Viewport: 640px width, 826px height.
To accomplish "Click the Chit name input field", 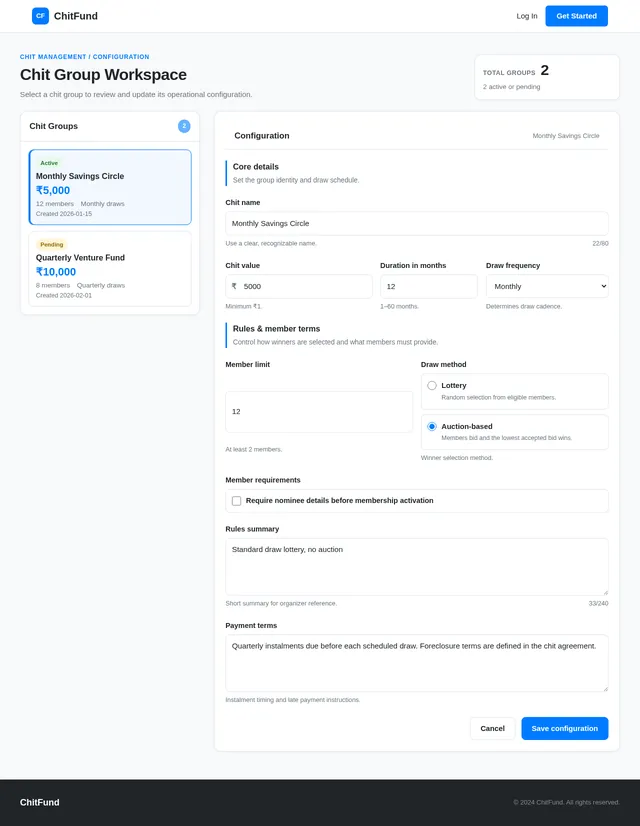I will coord(417,223).
